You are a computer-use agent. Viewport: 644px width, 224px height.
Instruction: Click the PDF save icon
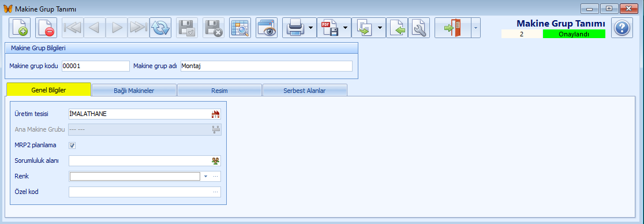330,28
